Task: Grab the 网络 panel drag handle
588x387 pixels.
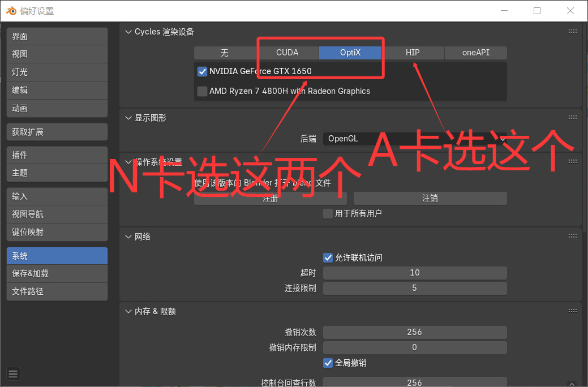Action: [573, 236]
